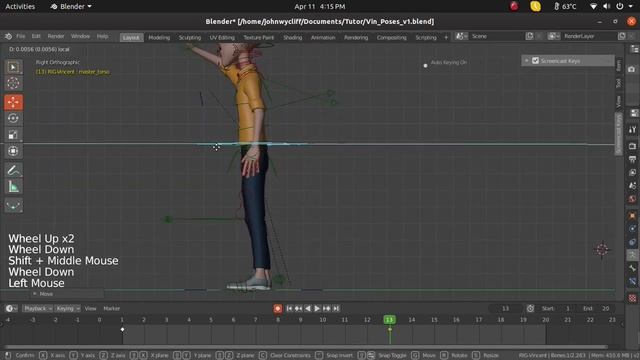
Task: Open the Playback dropdown
Action: point(38,309)
